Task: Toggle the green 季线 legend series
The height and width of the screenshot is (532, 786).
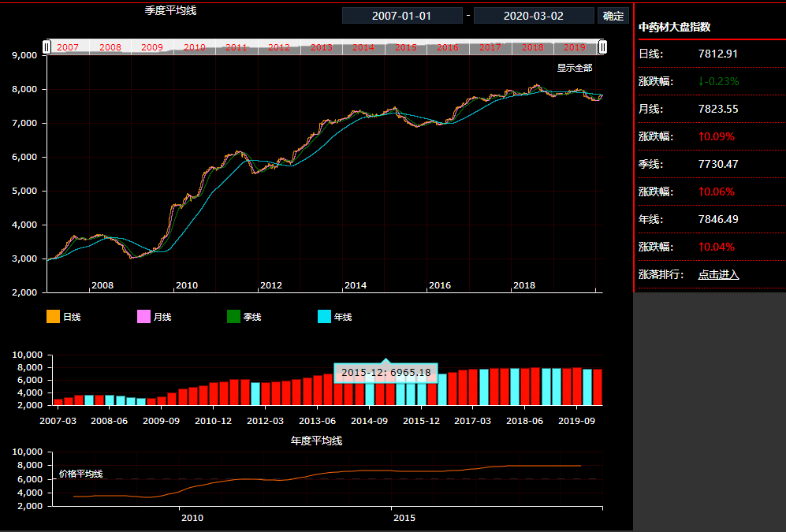Action: (234, 317)
